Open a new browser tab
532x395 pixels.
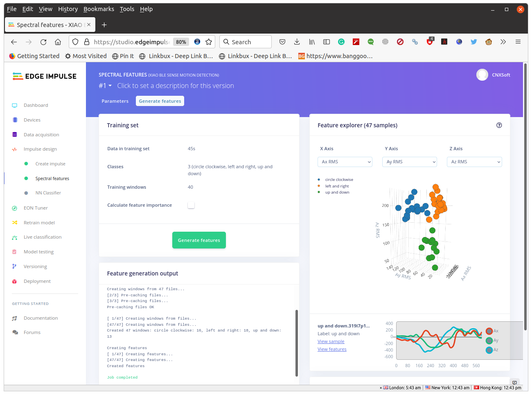point(104,25)
